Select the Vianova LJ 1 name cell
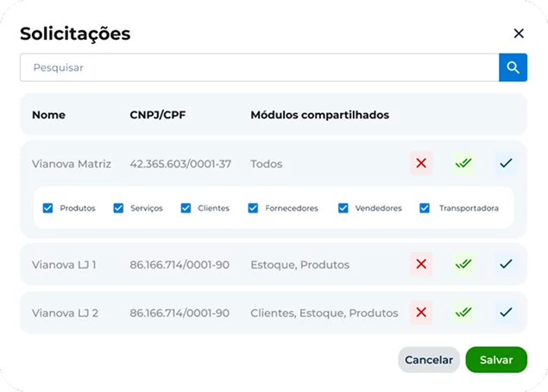This screenshot has width=548, height=392. [64, 265]
